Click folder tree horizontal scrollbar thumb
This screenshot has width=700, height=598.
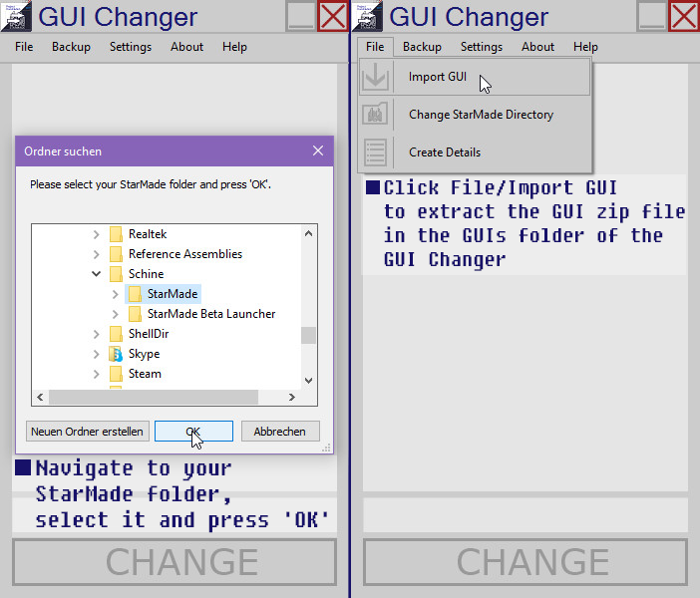tap(154, 398)
